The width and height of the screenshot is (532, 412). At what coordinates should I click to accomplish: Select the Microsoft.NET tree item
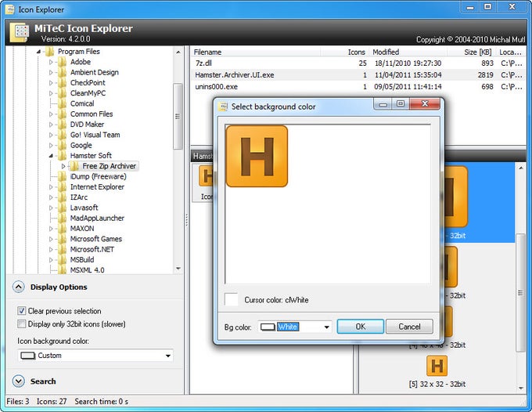[x=92, y=249]
